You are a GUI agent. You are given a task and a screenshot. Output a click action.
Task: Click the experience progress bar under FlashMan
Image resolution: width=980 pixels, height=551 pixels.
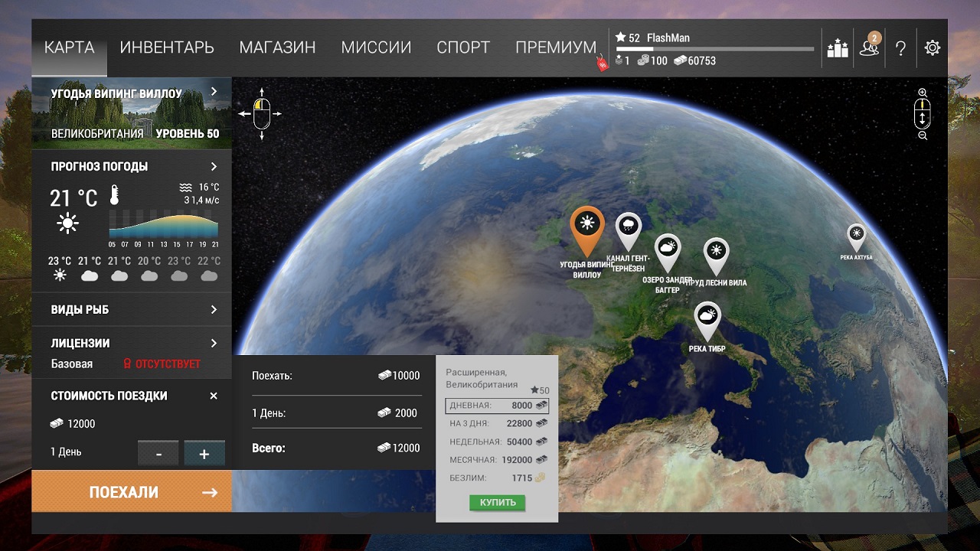pos(715,49)
